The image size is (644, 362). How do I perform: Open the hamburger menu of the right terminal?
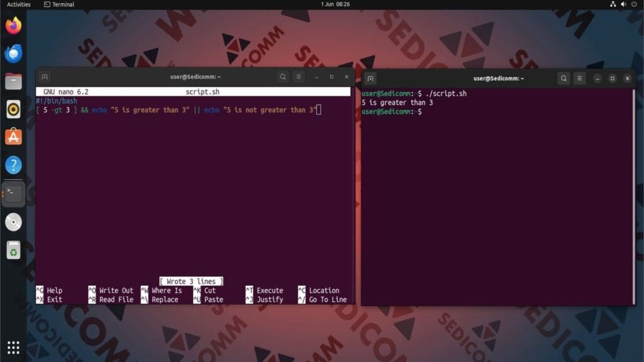point(579,79)
